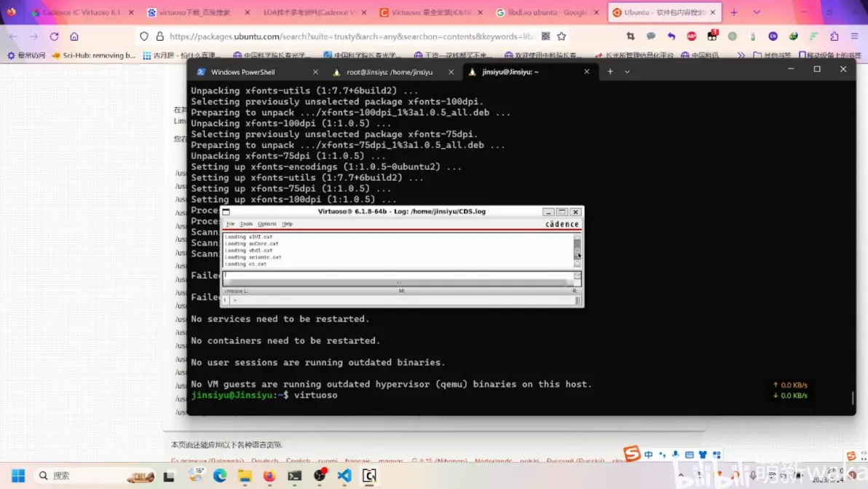Switch to Cadence IC Virtuoso browser tab
868x489 pixels.
tap(82, 12)
